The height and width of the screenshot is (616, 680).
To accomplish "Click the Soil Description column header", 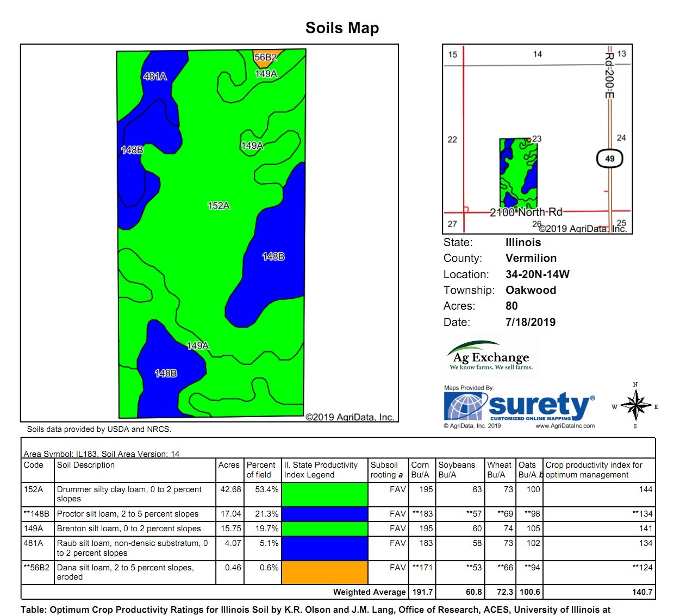I will (x=86, y=465).
